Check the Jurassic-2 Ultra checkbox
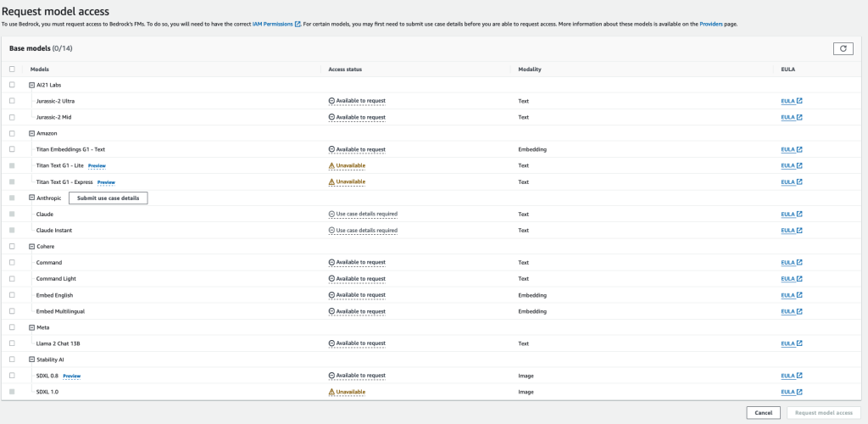 12,101
